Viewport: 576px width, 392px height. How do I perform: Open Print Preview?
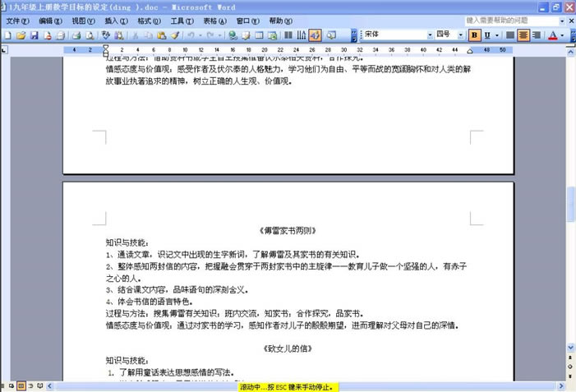(x=90, y=35)
